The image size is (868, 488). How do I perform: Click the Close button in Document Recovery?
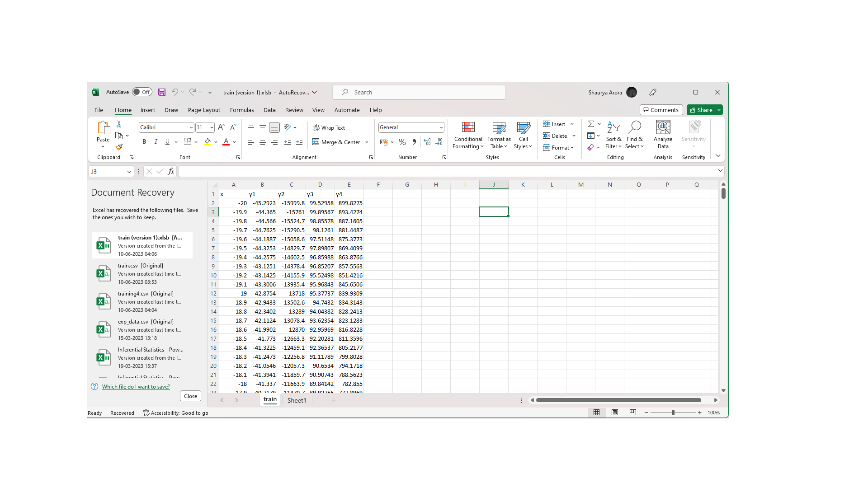pos(190,396)
